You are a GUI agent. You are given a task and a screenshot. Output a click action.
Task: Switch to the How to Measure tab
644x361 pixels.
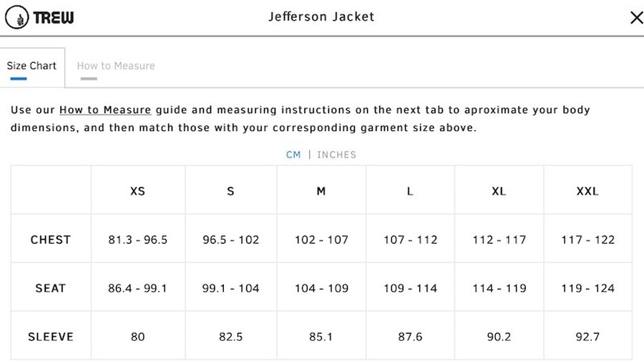point(116,66)
